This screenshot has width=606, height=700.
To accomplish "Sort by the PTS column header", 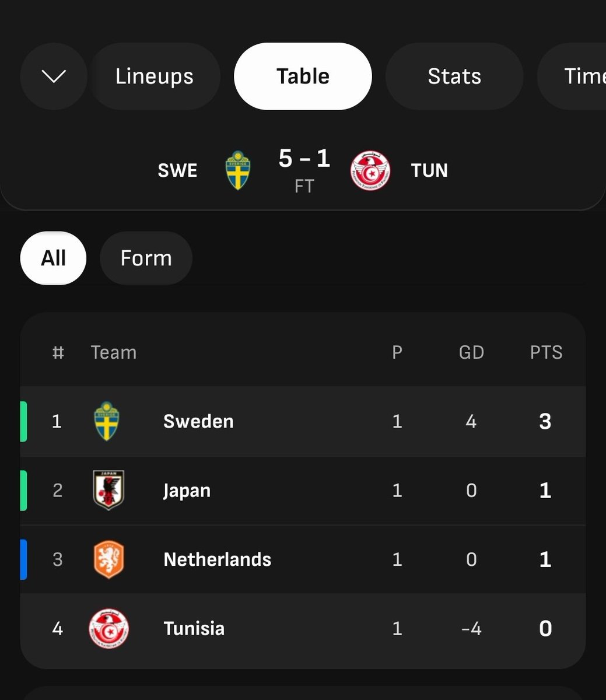I will pyautogui.click(x=546, y=352).
